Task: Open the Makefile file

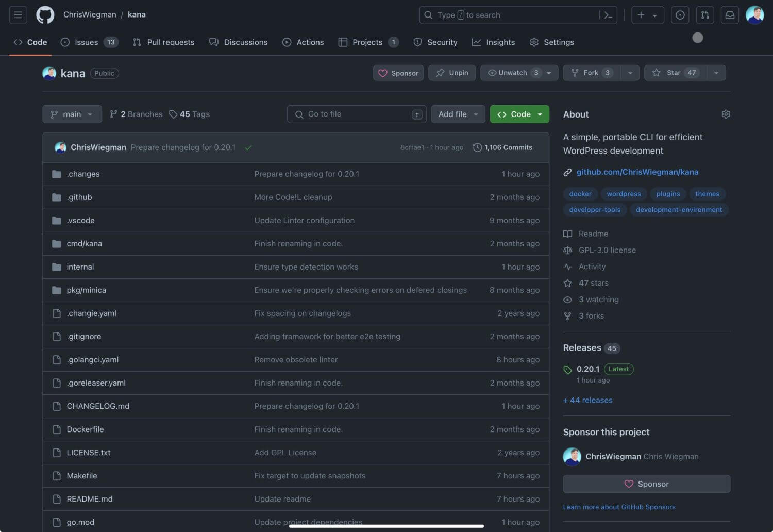Action: pos(82,475)
